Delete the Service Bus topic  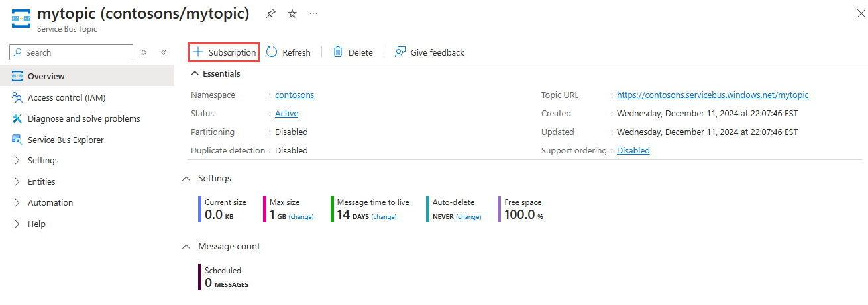[x=353, y=52]
